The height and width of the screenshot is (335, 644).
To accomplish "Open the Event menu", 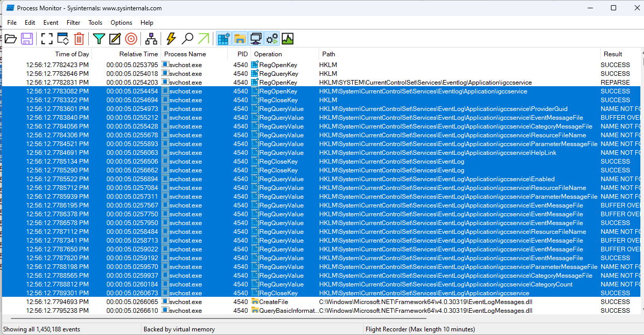I will coord(51,23).
